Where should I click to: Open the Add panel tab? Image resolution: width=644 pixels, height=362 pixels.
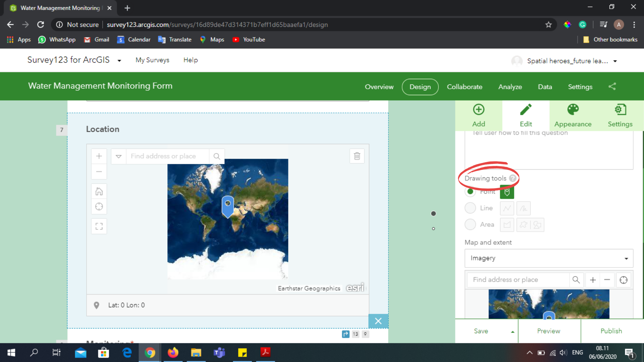479,116
